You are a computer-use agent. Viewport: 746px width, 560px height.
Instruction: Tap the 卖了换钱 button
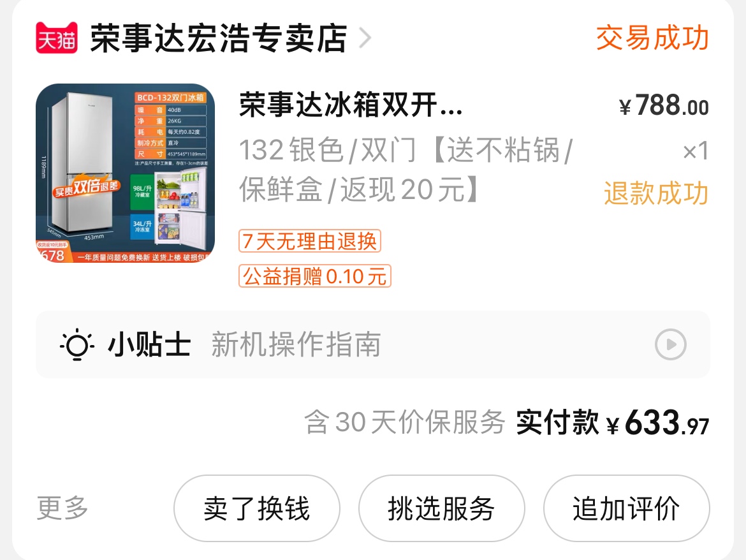[x=257, y=508]
